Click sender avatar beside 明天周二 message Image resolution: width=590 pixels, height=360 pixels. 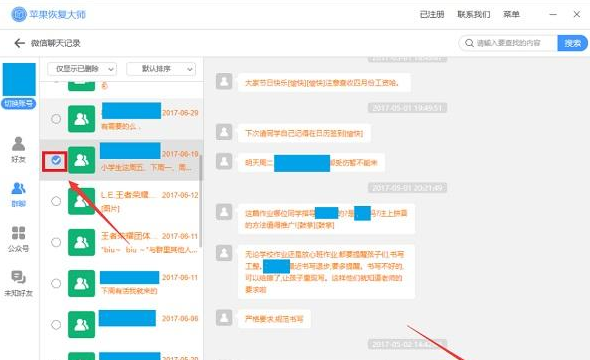pyautogui.click(x=224, y=161)
